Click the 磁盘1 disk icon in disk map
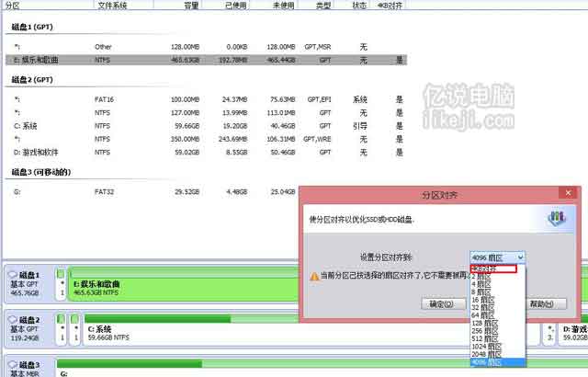 (12, 275)
